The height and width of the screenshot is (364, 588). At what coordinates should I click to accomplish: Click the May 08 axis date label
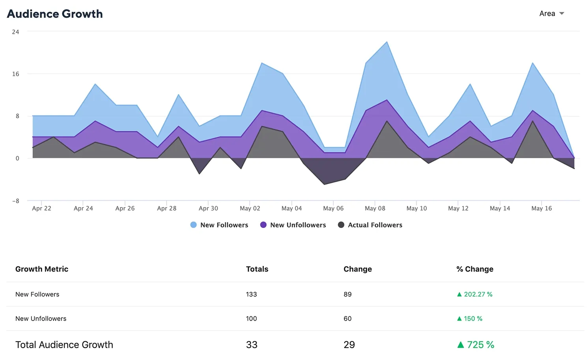pos(375,208)
